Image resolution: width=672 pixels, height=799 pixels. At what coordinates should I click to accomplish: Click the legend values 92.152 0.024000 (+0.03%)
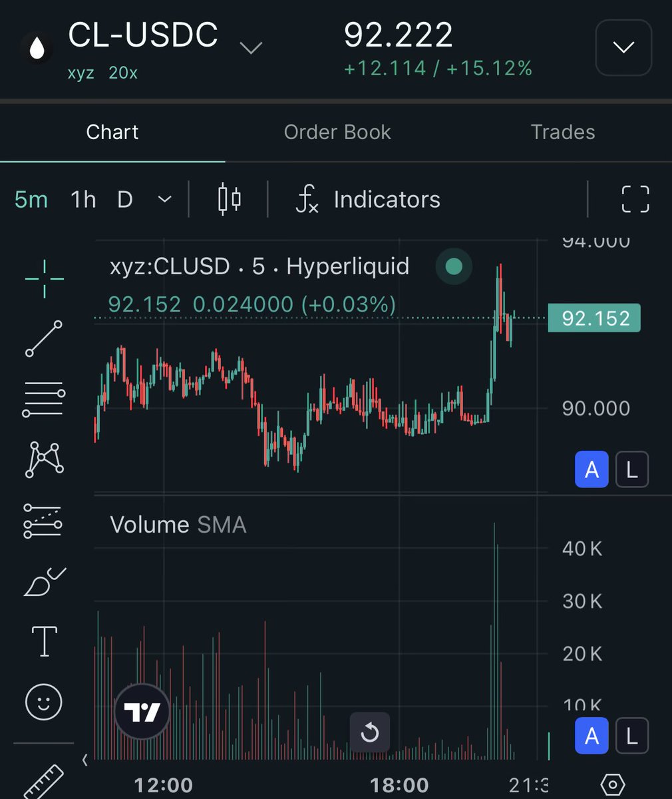(x=252, y=304)
